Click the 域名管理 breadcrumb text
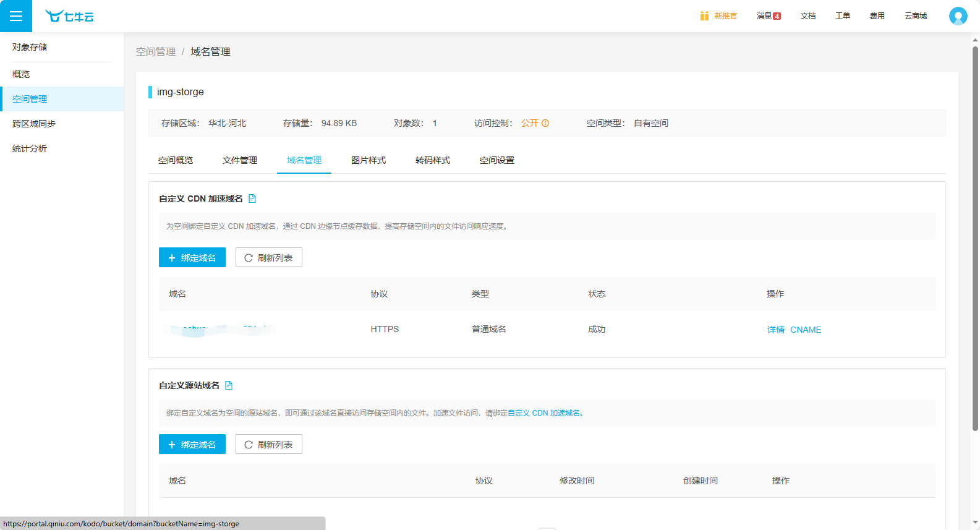Screen dimensions: 980x530 (210, 51)
